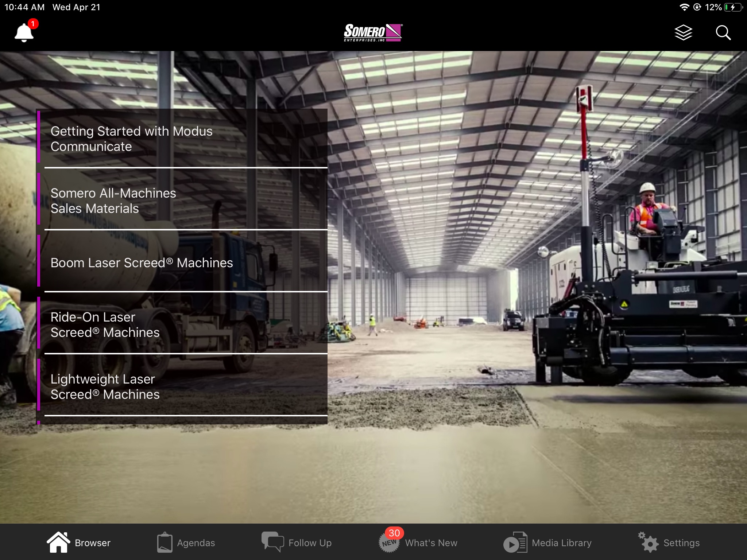Image resolution: width=747 pixels, height=560 pixels.
Task: Open search with the magnifier icon
Action: coord(723,32)
